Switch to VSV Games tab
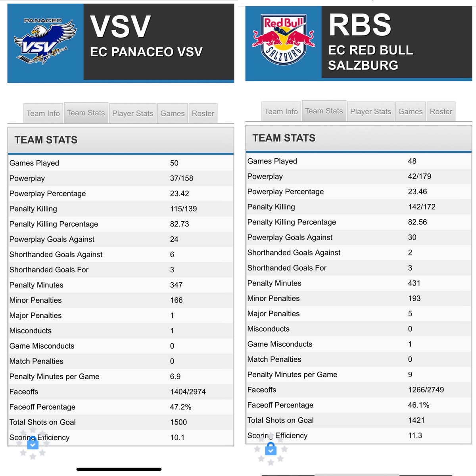This screenshot has width=476, height=476. click(173, 113)
